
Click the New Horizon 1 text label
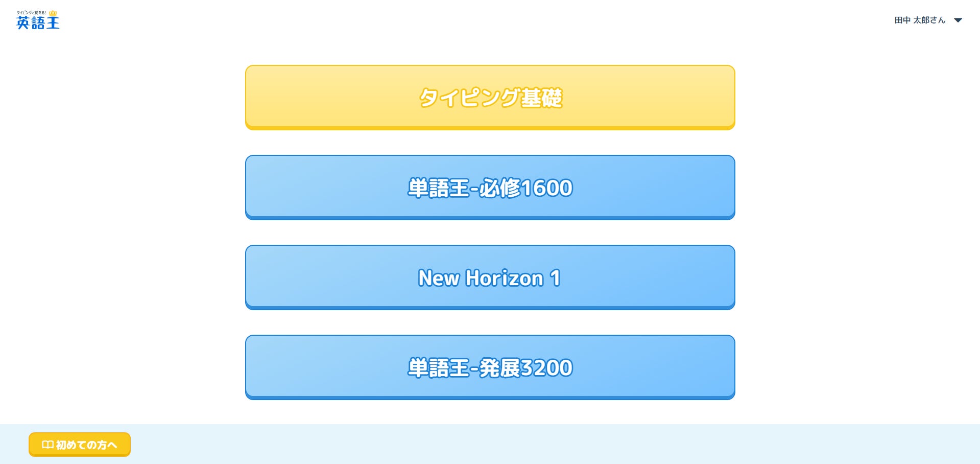(489, 278)
